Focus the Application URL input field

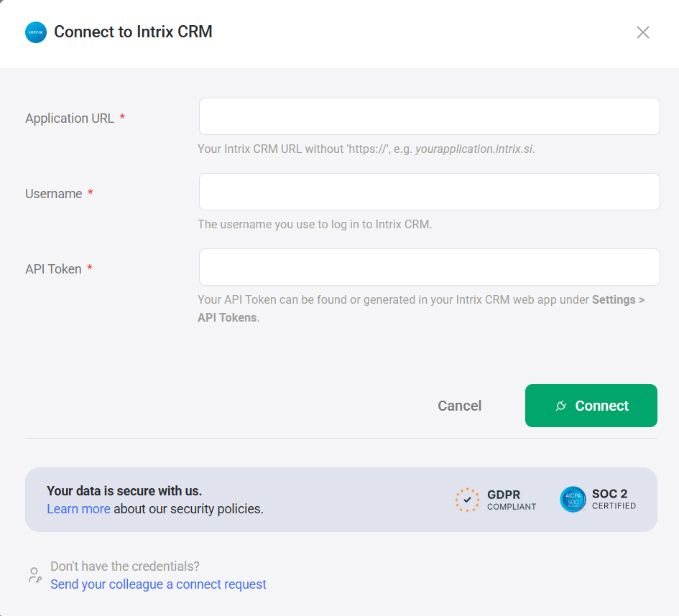429,116
